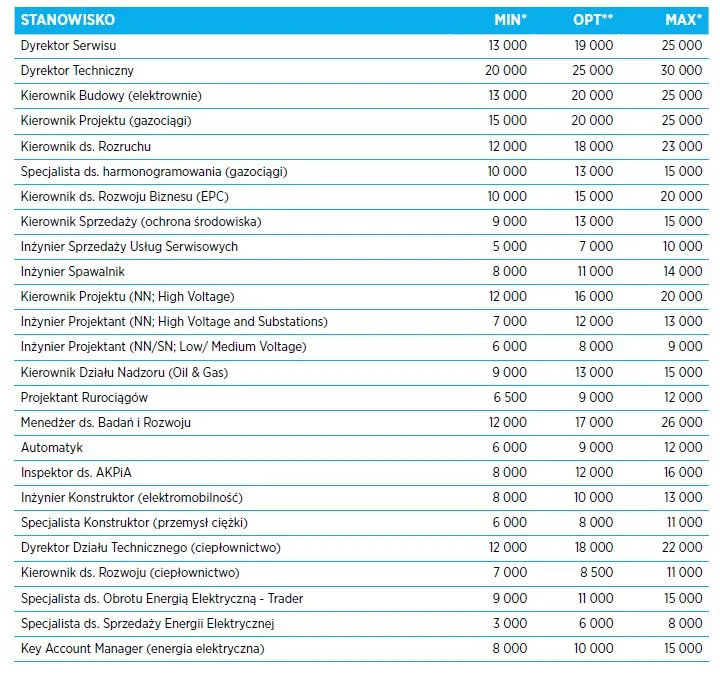720x683 pixels.
Task: Click OPT value 17 000 for Menedżer ds. Badań
Action: (594, 422)
